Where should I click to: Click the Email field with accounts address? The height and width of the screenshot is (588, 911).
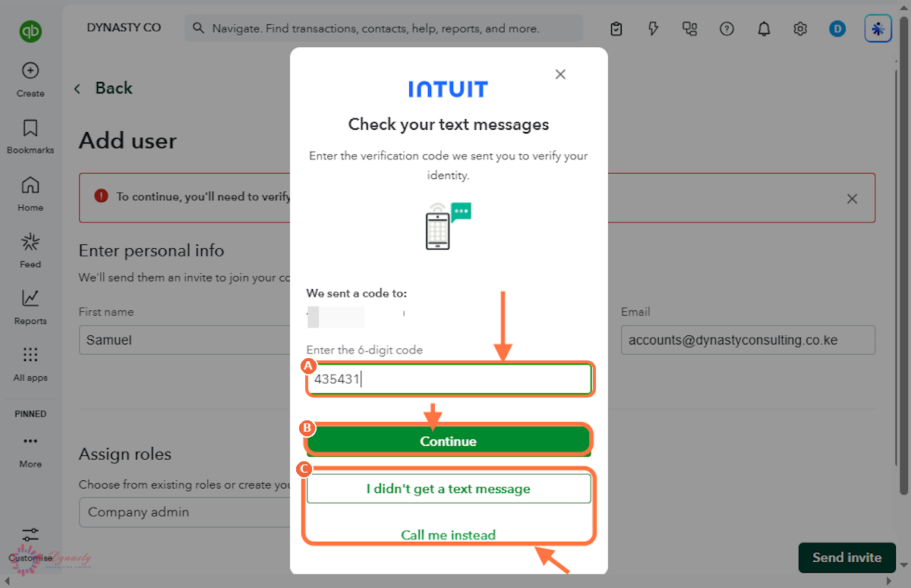coord(748,340)
